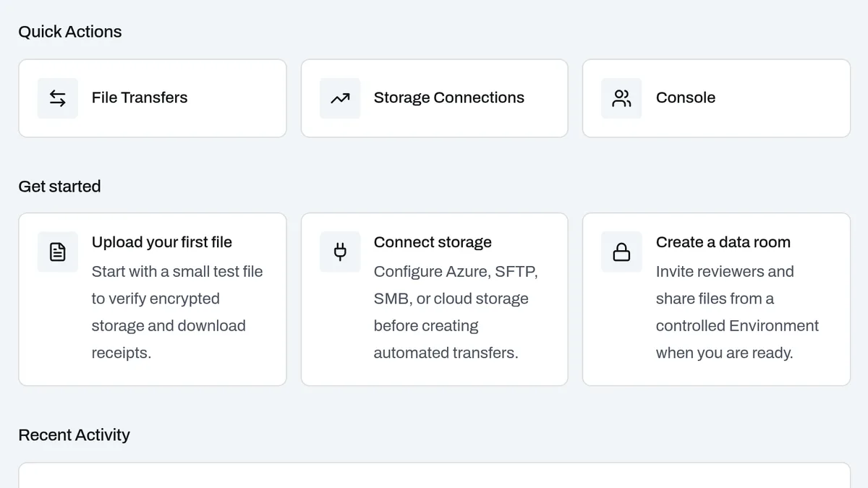Click the description starting 'Configure Azure, SFTP'
The image size is (868, 488).
456,312
